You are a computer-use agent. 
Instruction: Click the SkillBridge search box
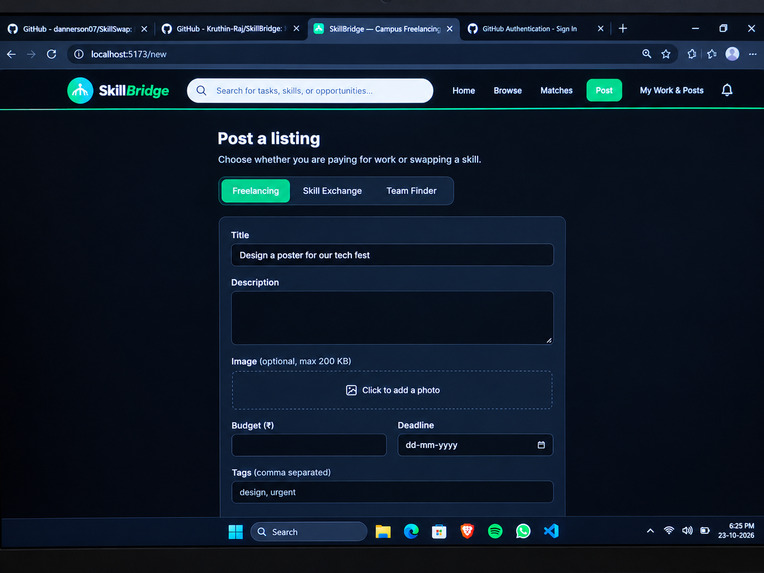[310, 91]
